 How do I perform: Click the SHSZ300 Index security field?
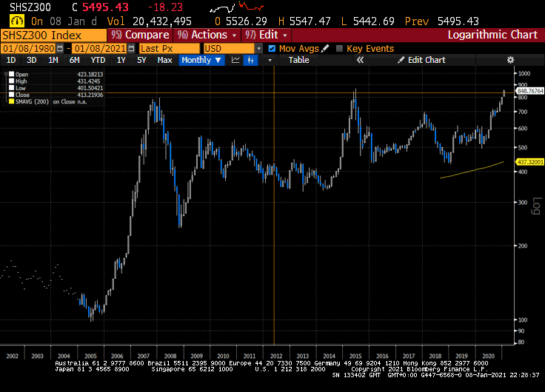[x=53, y=35]
